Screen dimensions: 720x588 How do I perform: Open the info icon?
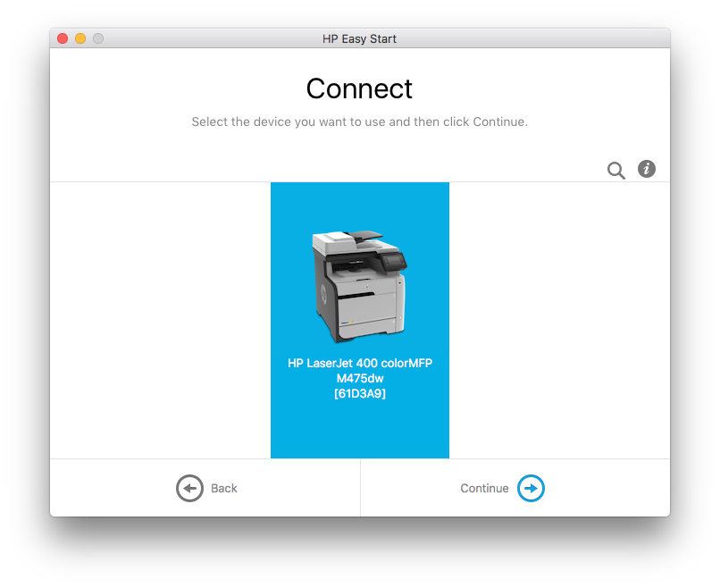[647, 169]
